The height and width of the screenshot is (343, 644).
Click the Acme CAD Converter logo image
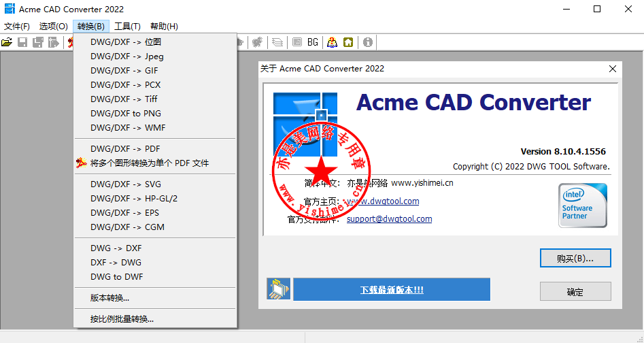pos(305,125)
